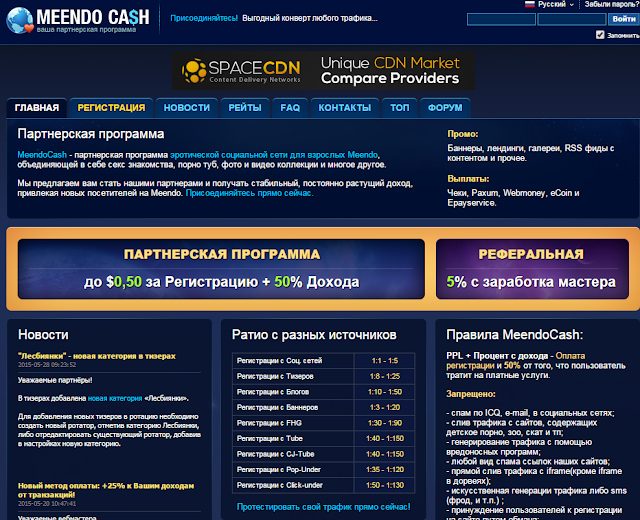Click the Новости section heading
The width and height of the screenshot is (640, 520).
coord(43,335)
